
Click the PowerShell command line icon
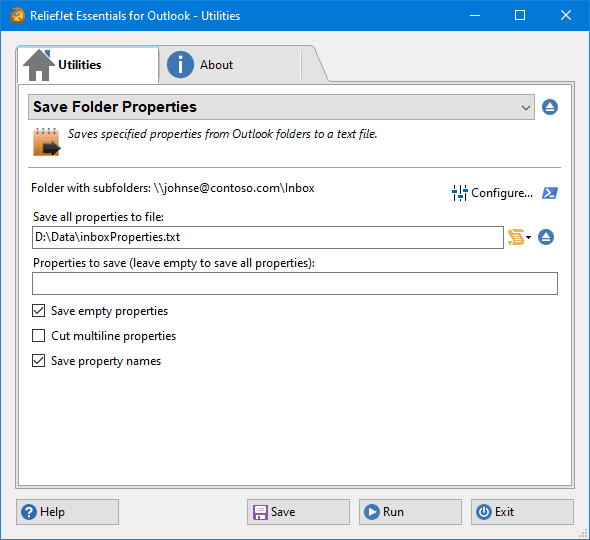(550, 193)
